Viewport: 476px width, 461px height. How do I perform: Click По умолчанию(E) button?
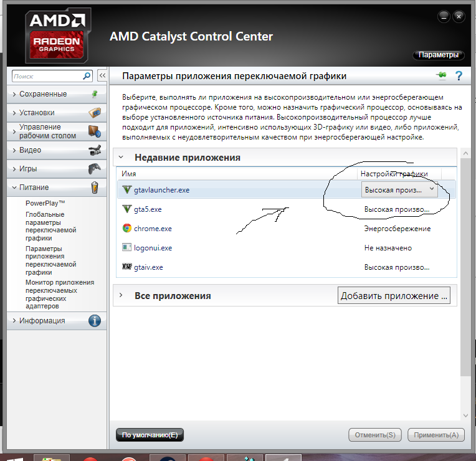pos(150,435)
